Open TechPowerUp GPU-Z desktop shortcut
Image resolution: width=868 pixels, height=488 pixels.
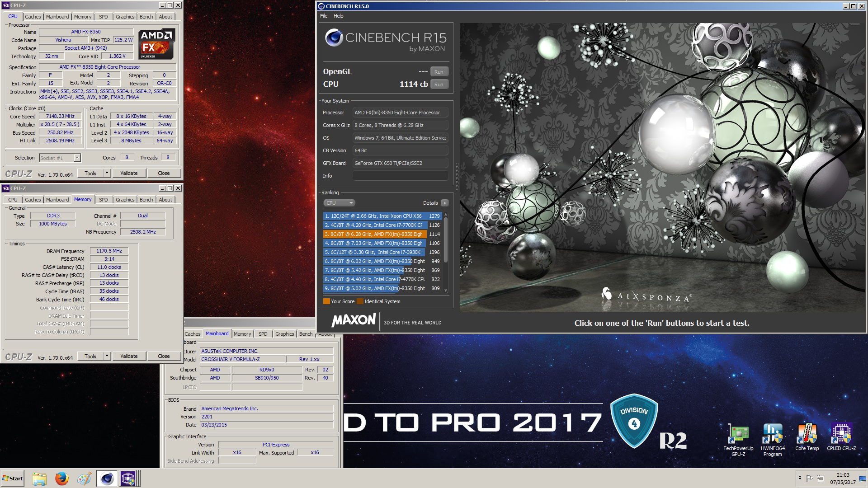[738, 440]
